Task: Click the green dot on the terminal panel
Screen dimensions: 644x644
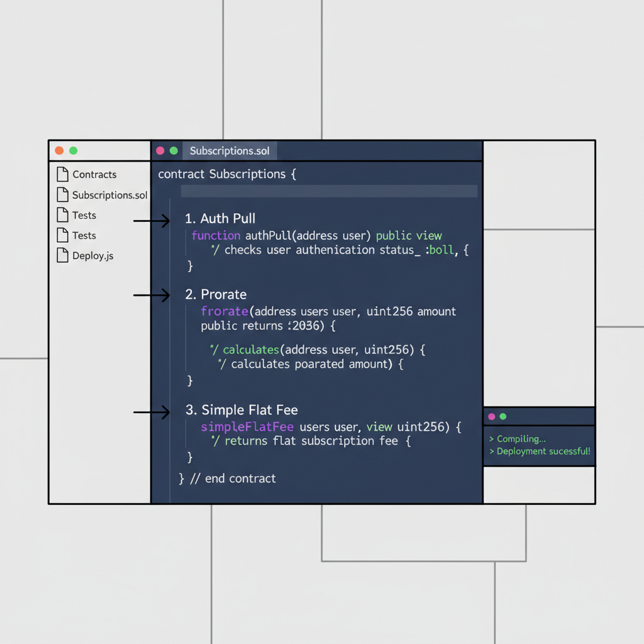Action: pos(502,416)
